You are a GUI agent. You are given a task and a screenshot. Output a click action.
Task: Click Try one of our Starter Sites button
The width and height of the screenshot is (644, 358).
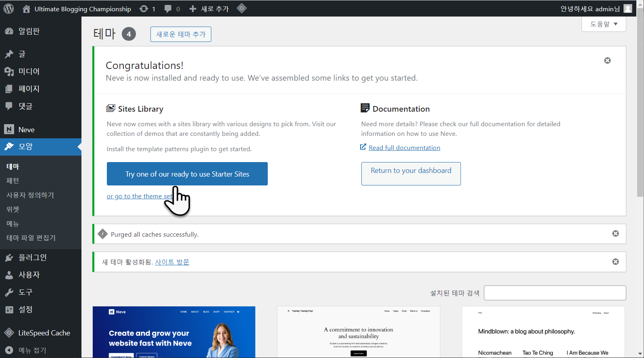[x=187, y=174]
